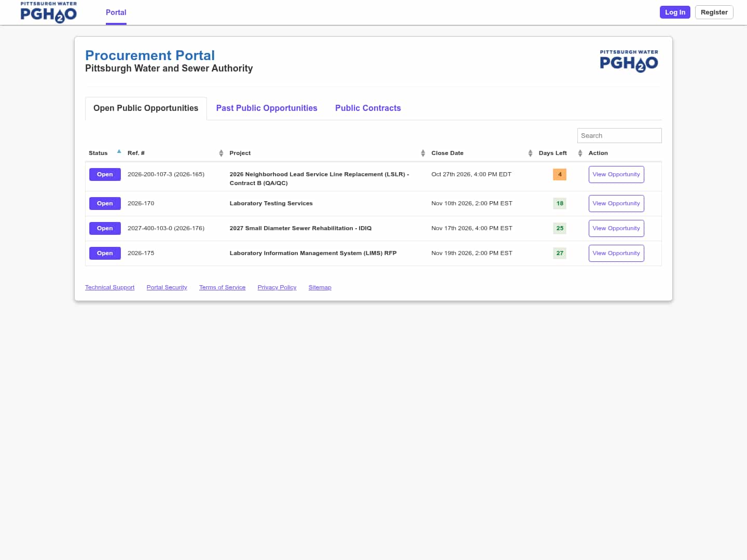Click the green 18 days left badge
This screenshot has width=747, height=560.
pos(560,203)
